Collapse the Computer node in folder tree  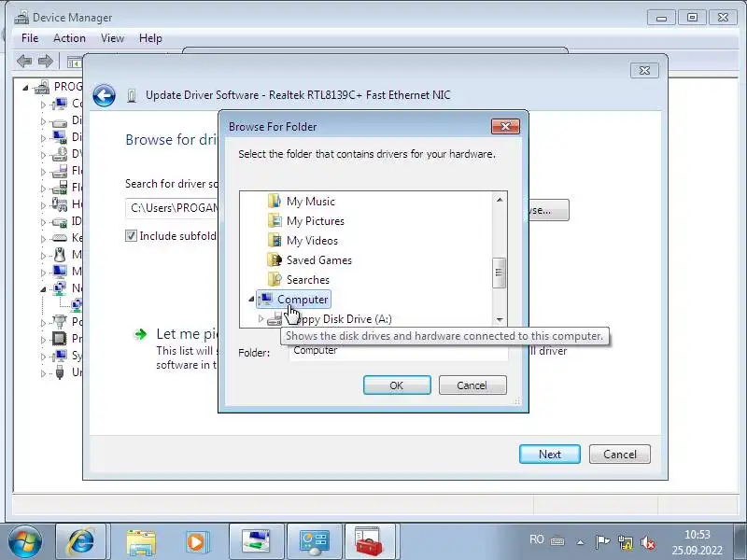pyautogui.click(x=251, y=299)
